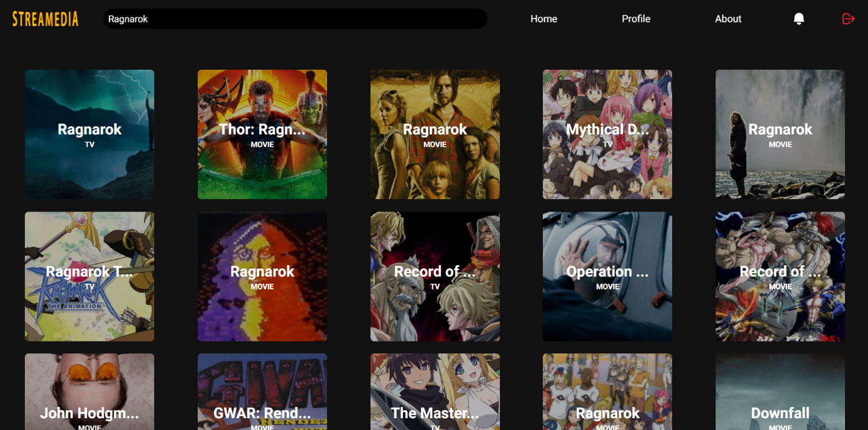
Task: Open the Operation ... movie card
Action: coord(607,276)
